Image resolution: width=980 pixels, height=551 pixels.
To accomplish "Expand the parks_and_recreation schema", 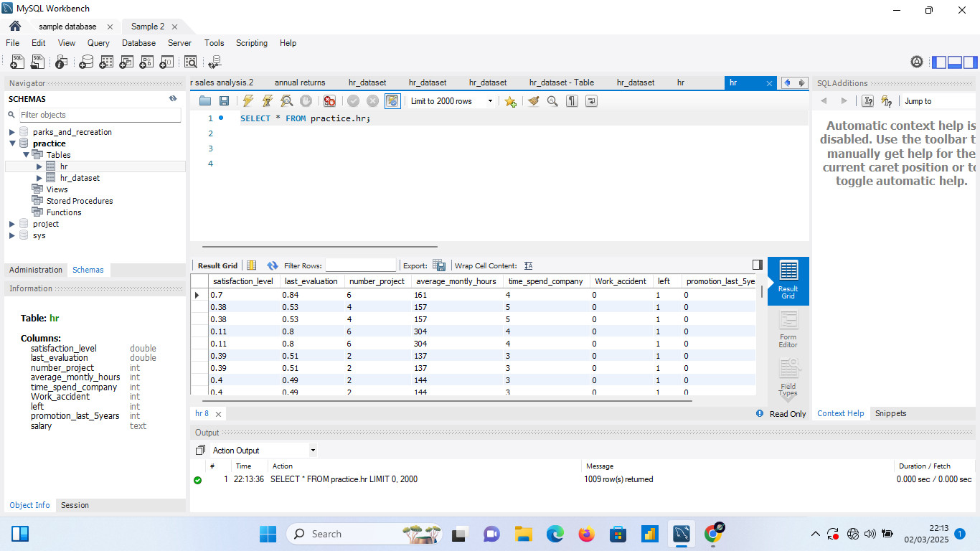I will 12,132.
